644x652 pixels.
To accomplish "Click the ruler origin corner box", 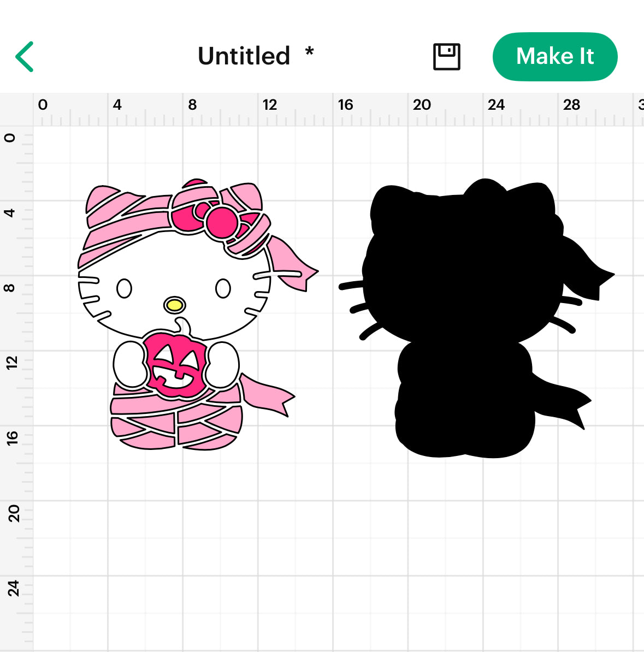I will tap(16, 109).
